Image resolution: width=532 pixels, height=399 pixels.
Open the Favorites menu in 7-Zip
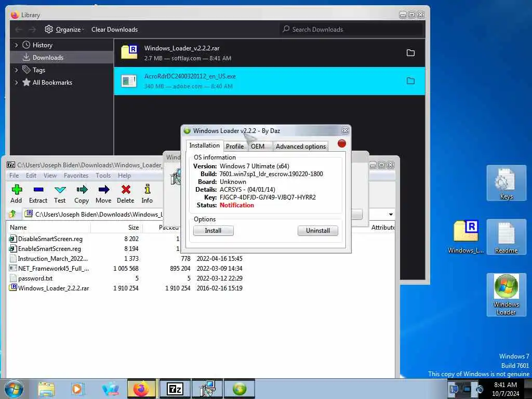[x=76, y=176]
